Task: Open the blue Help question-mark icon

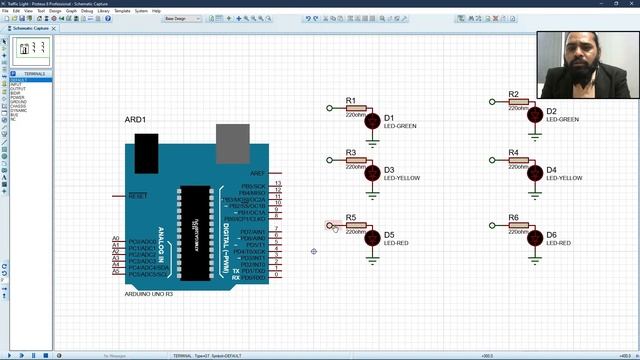Action: coord(108,18)
